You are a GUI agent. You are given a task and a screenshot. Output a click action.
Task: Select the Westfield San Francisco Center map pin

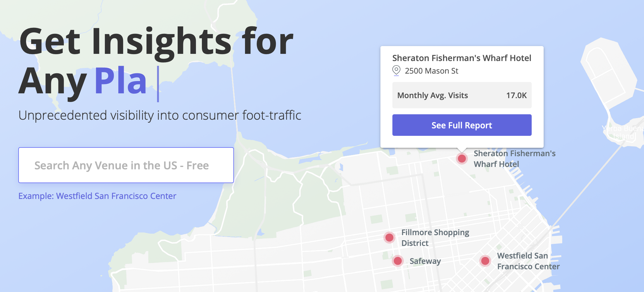click(485, 261)
